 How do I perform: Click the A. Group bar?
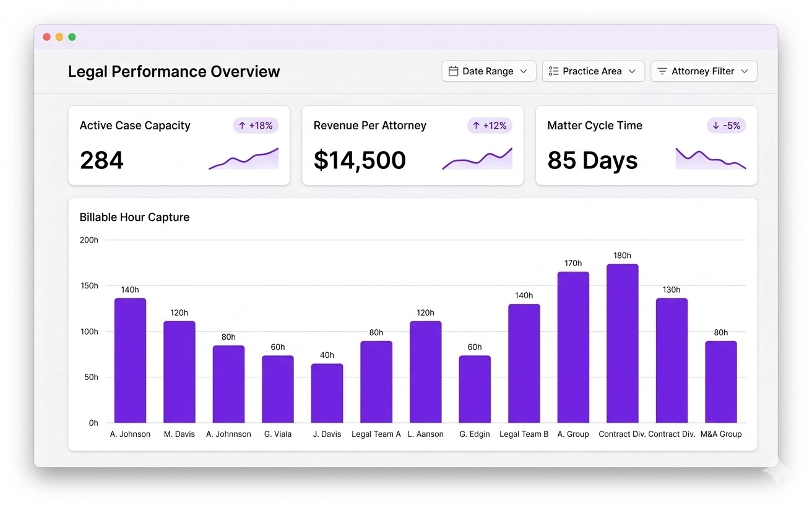point(573,347)
